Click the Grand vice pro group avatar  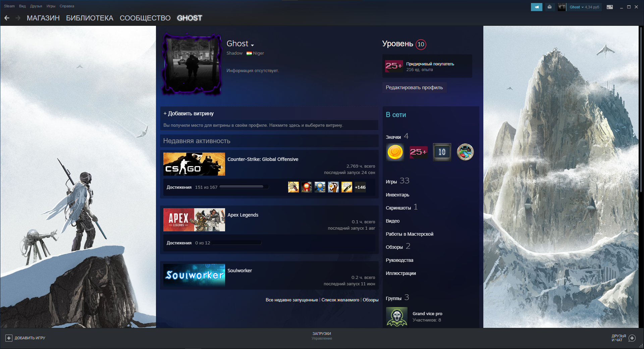(397, 317)
